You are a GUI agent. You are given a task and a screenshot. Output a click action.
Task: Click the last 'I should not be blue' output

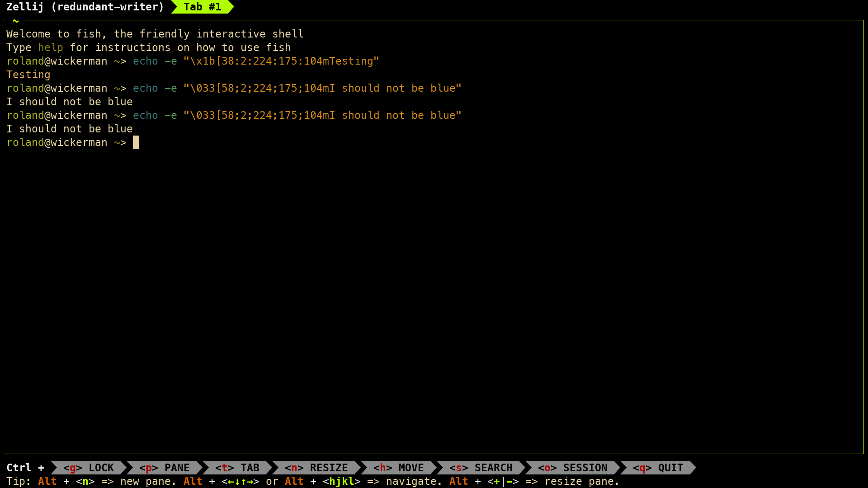tap(70, 129)
